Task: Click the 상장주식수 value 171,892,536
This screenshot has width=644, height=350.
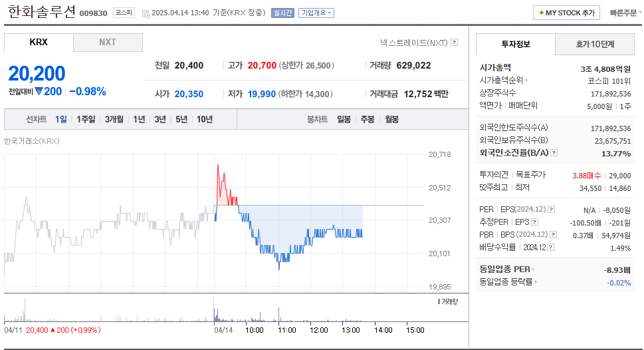Action: [611, 94]
